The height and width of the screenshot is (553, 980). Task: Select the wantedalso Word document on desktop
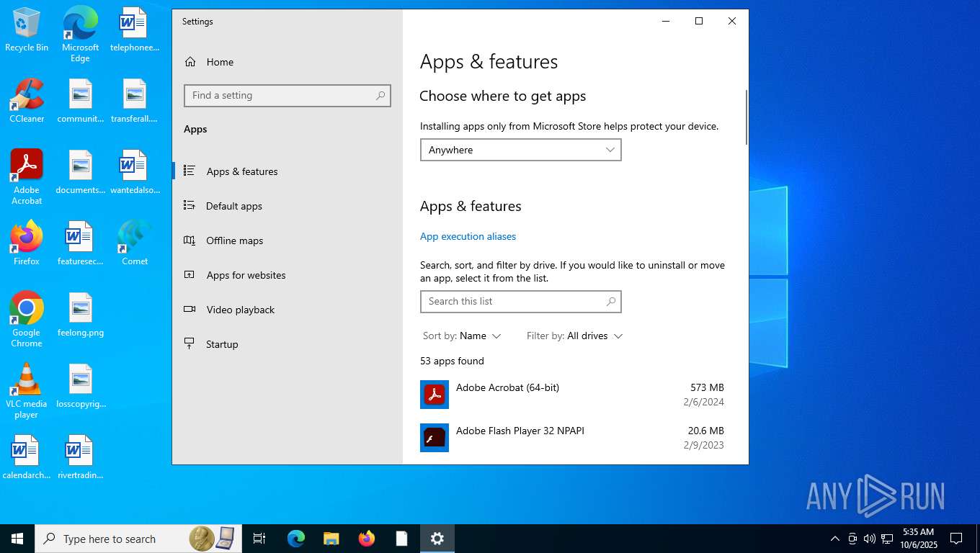(x=135, y=172)
